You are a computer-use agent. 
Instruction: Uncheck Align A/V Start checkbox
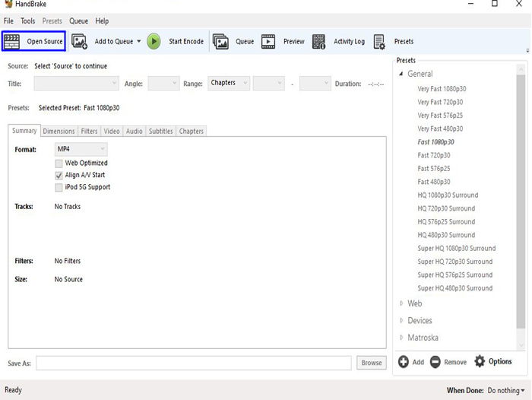pyautogui.click(x=59, y=176)
